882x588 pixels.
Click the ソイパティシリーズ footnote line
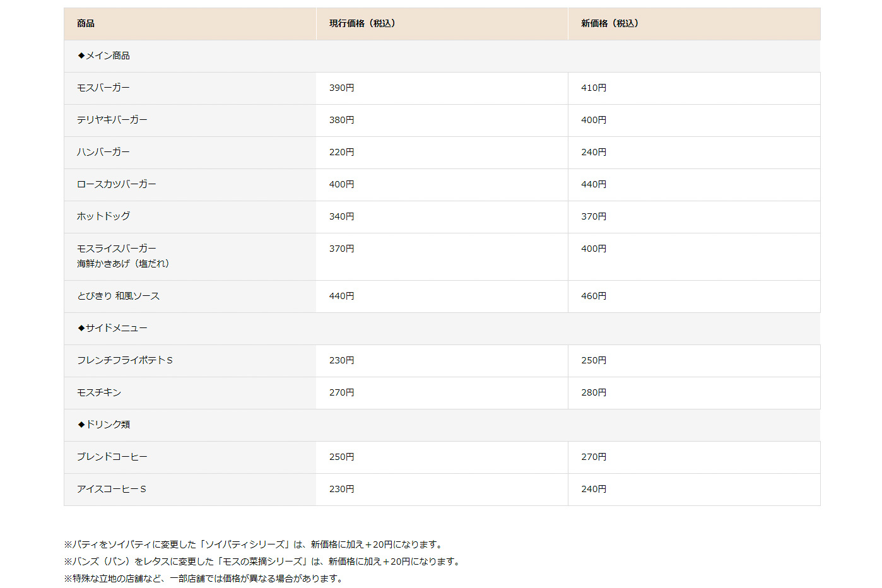click(255, 544)
